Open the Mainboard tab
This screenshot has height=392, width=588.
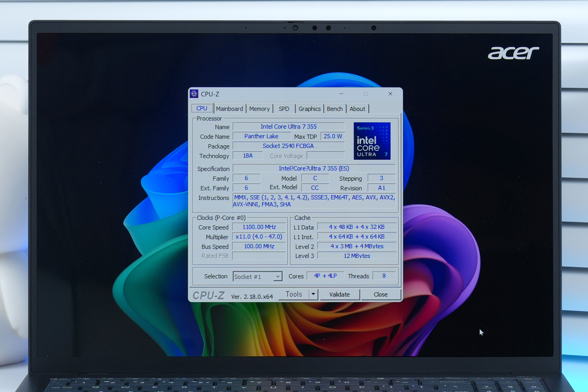coord(230,109)
